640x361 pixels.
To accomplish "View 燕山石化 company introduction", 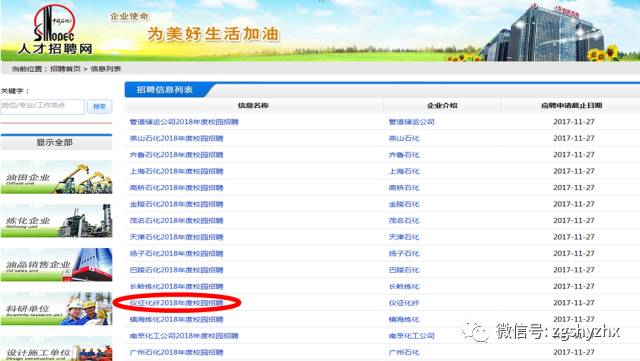I will coord(404,138).
